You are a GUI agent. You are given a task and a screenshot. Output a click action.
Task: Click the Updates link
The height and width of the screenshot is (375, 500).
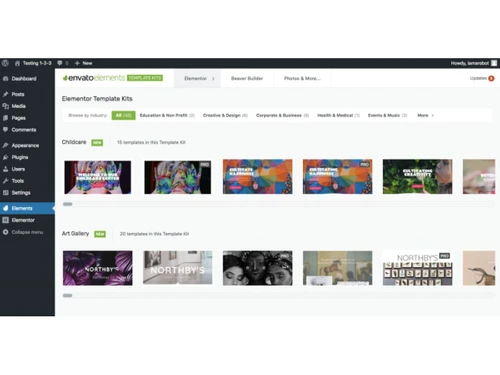[x=478, y=78]
